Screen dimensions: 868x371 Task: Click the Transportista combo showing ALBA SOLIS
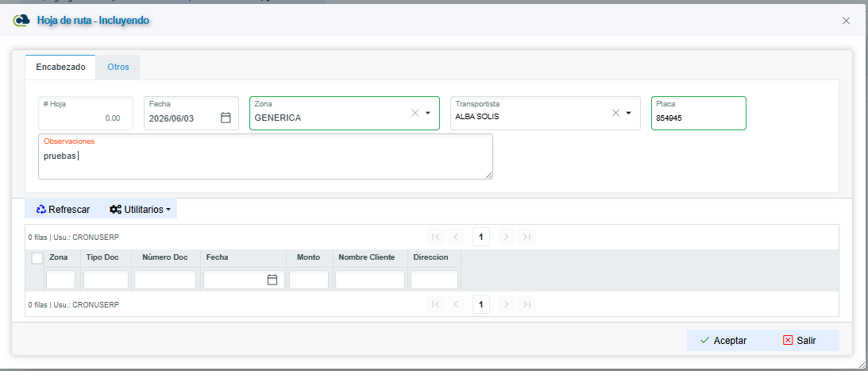[546, 114]
